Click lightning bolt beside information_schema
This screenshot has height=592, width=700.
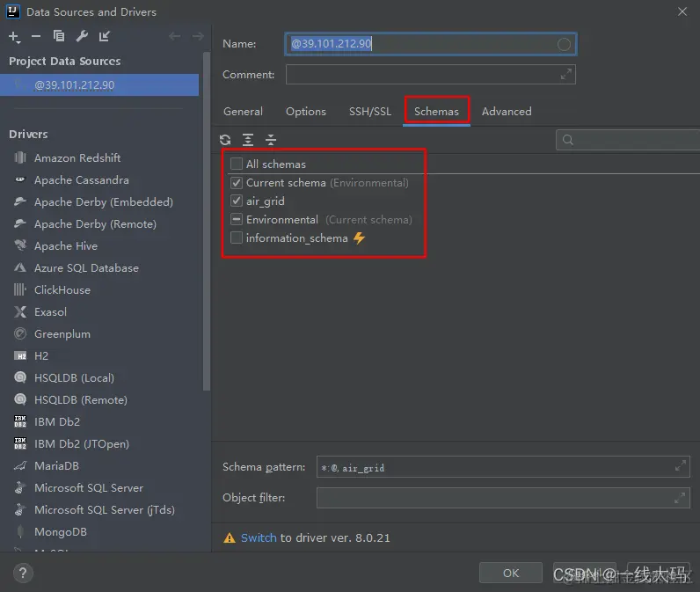[x=359, y=238]
